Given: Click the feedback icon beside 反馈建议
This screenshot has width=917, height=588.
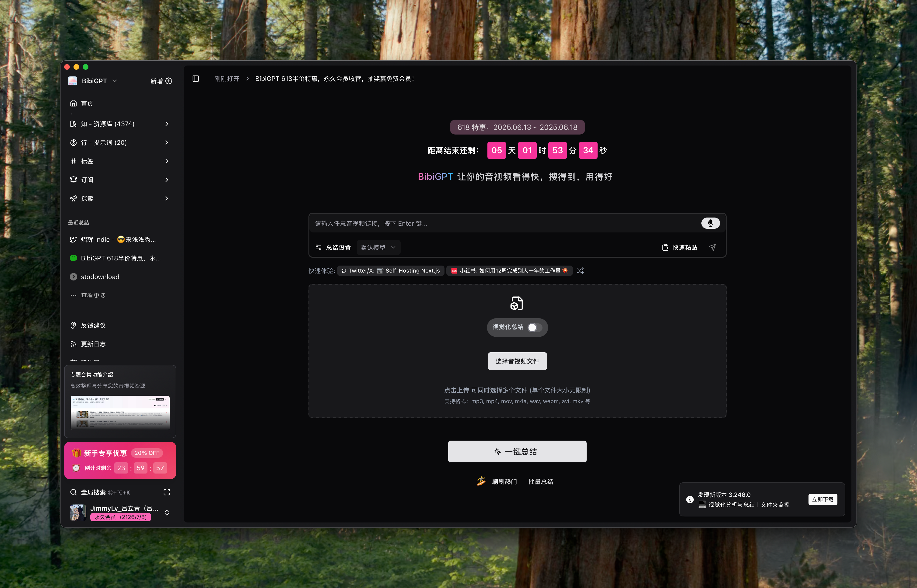Looking at the screenshot, I should point(73,325).
